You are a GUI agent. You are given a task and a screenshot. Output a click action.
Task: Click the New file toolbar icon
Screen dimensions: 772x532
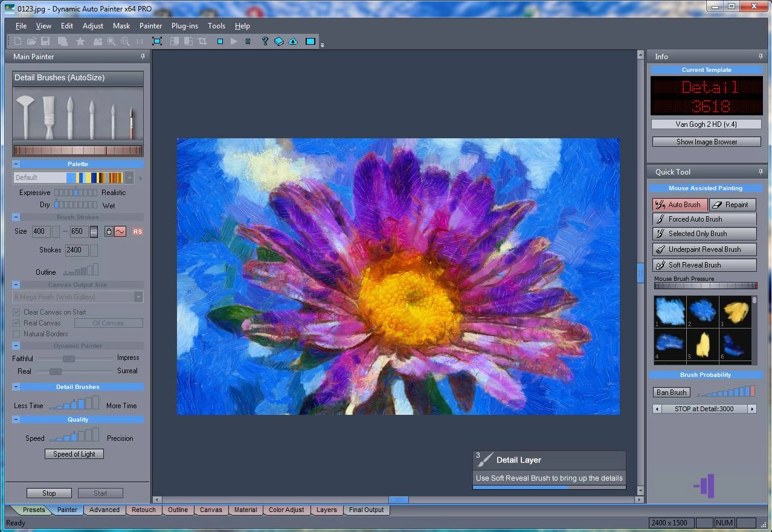coord(18,41)
